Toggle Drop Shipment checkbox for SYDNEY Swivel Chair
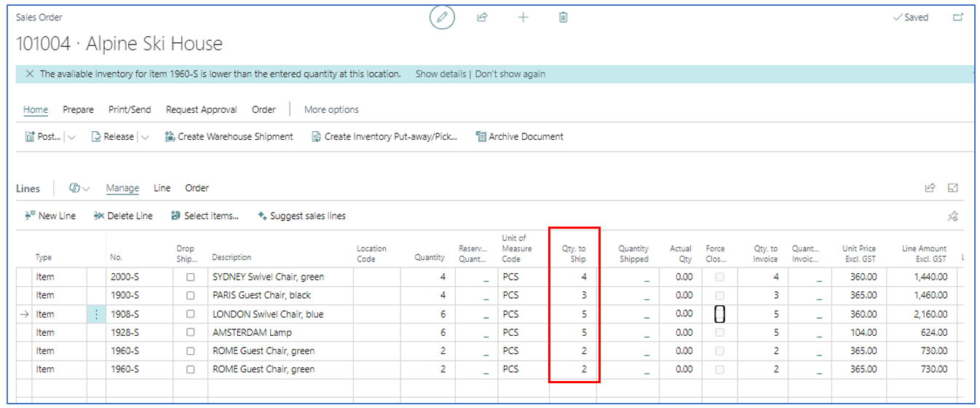Image resolution: width=980 pixels, height=408 pixels. tap(191, 277)
